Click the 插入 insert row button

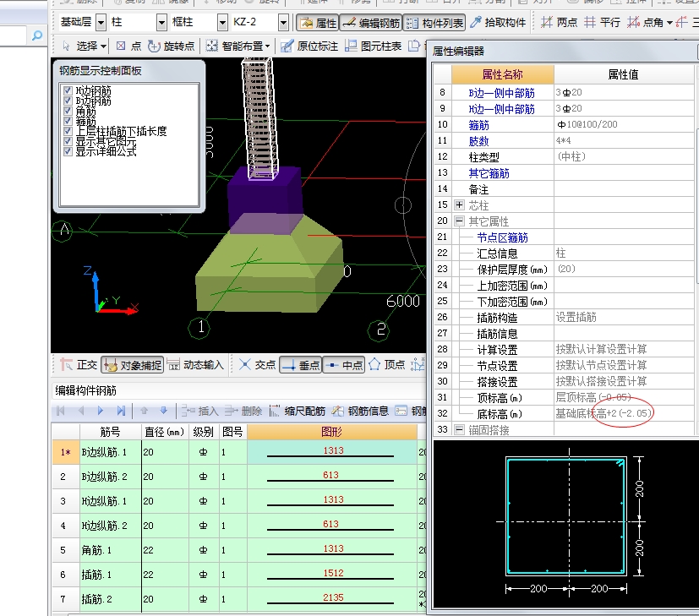199,411
